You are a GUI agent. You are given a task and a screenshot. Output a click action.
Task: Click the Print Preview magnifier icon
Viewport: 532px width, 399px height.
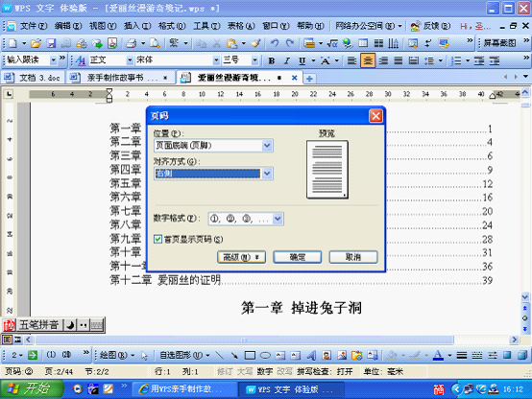pos(155,43)
